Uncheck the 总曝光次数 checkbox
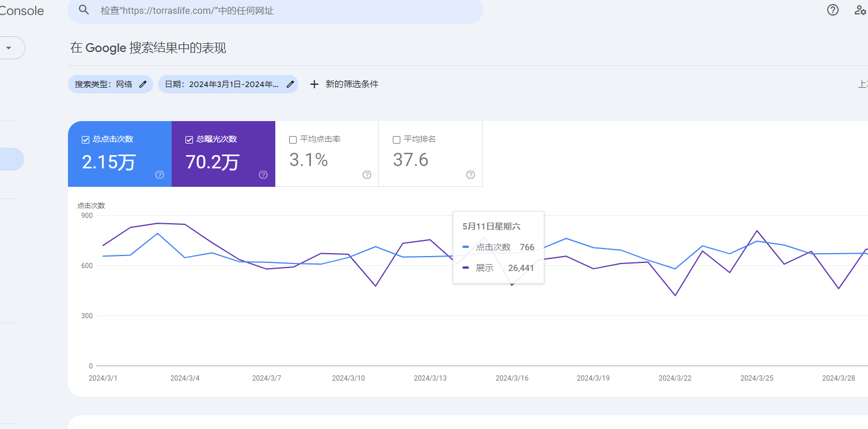The width and height of the screenshot is (868, 429). [x=189, y=140]
